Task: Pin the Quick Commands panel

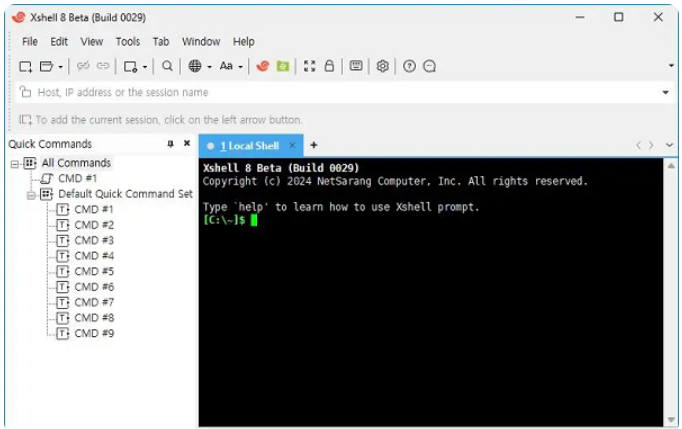Action: (170, 144)
